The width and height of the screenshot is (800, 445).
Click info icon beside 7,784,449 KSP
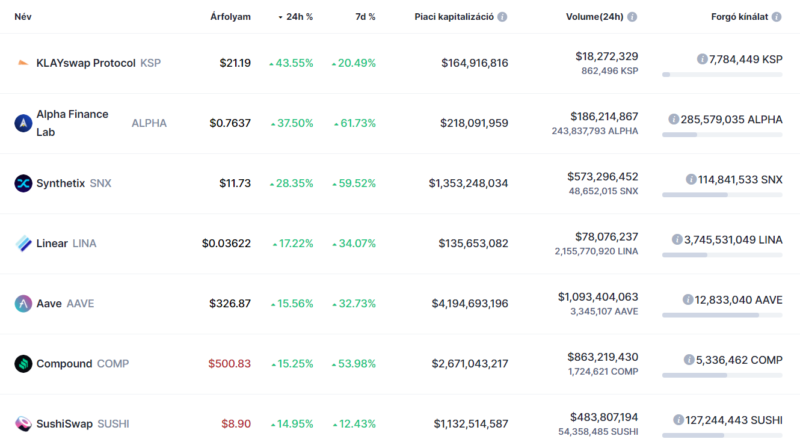[702, 59]
